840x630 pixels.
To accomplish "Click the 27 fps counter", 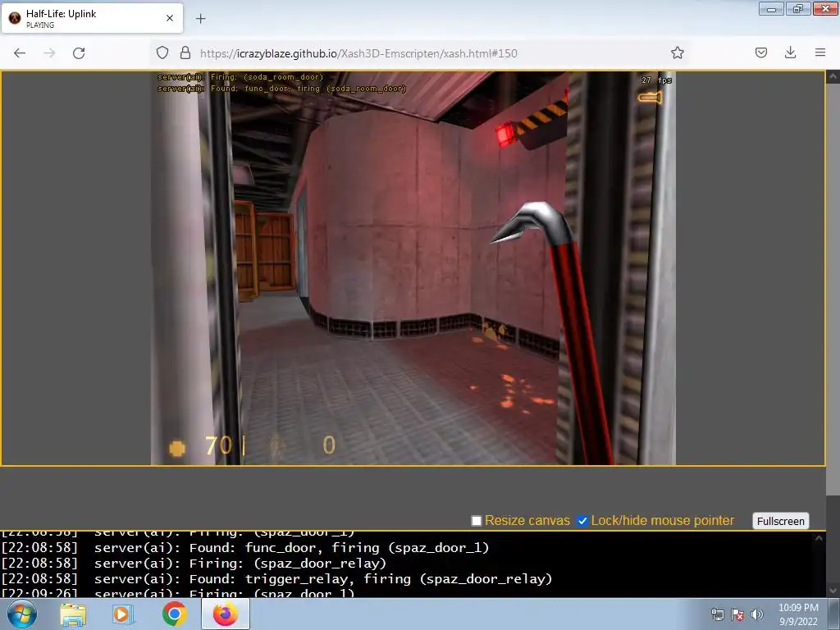I will click(656, 80).
